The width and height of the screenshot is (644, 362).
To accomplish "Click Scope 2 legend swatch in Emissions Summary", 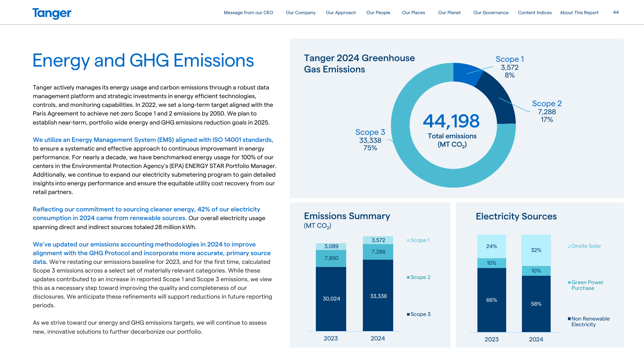I will (x=408, y=277).
